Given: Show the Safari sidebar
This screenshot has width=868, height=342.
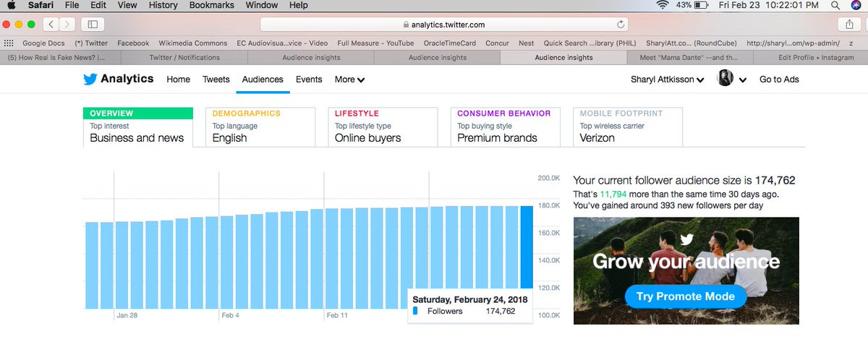Looking at the screenshot, I should tap(92, 25).
